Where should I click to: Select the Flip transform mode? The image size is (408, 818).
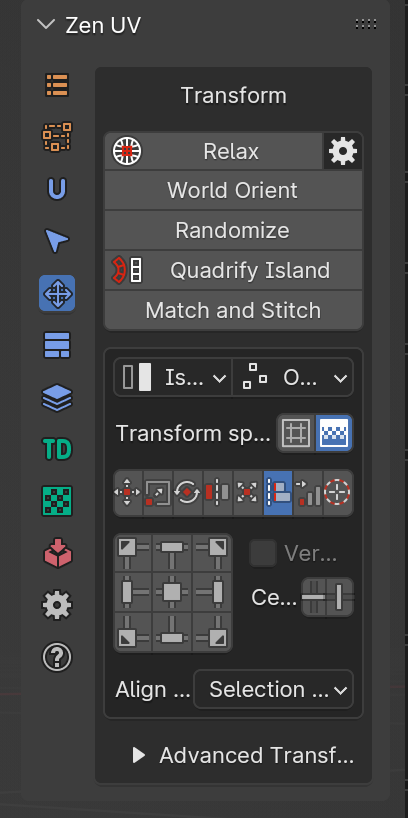pyautogui.click(x=218, y=493)
